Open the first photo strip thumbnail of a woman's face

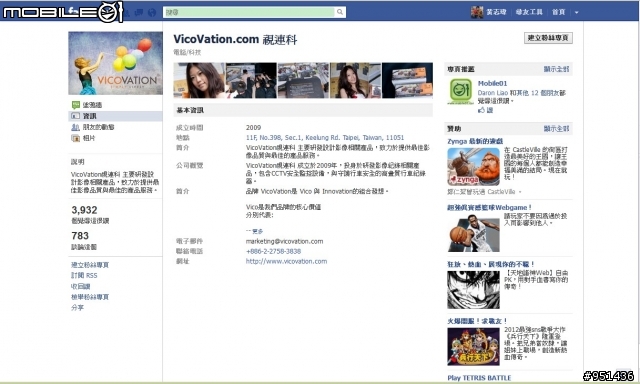click(199, 80)
